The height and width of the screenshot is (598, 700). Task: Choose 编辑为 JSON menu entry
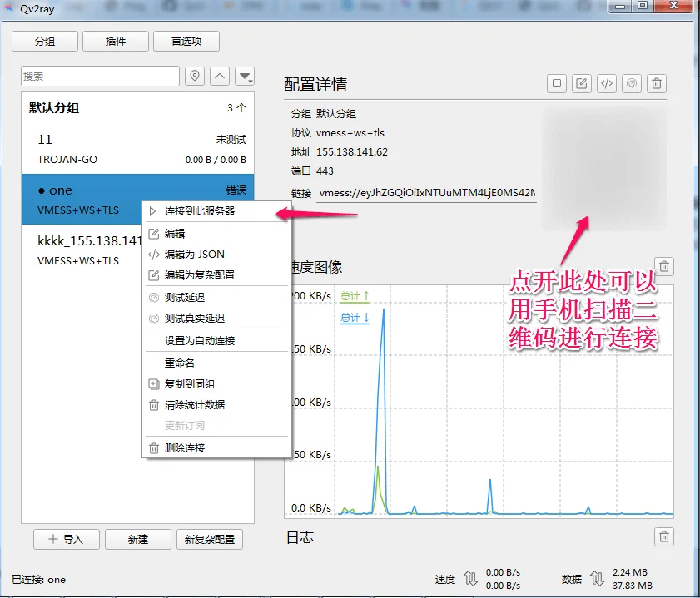click(216, 255)
